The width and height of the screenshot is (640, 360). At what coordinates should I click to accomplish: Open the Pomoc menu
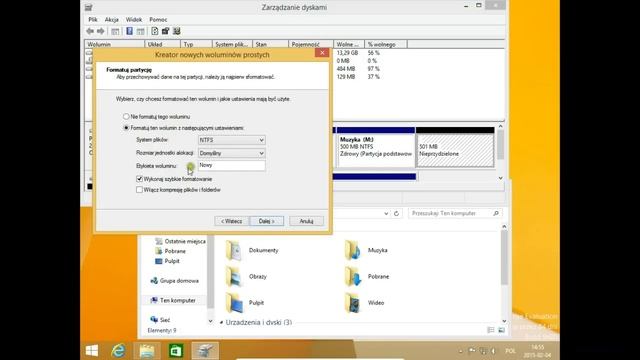pos(158,20)
